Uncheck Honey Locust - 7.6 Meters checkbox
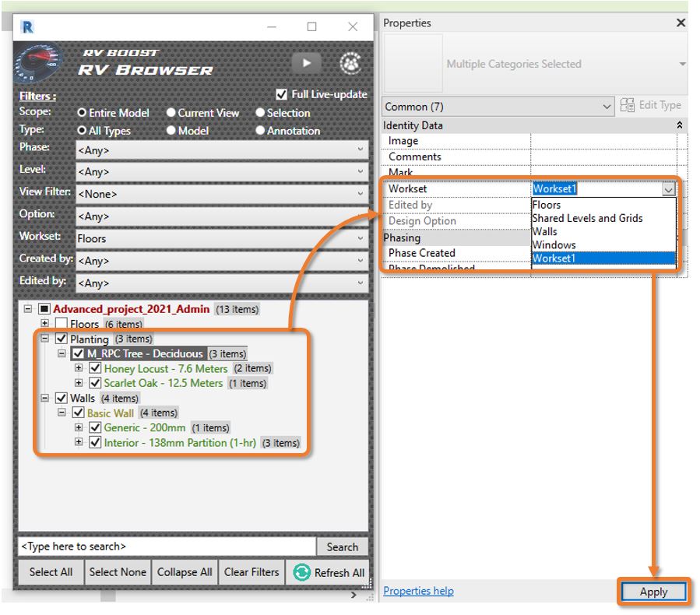Viewport: 700px width, 615px height. pyautogui.click(x=95, y=368)
